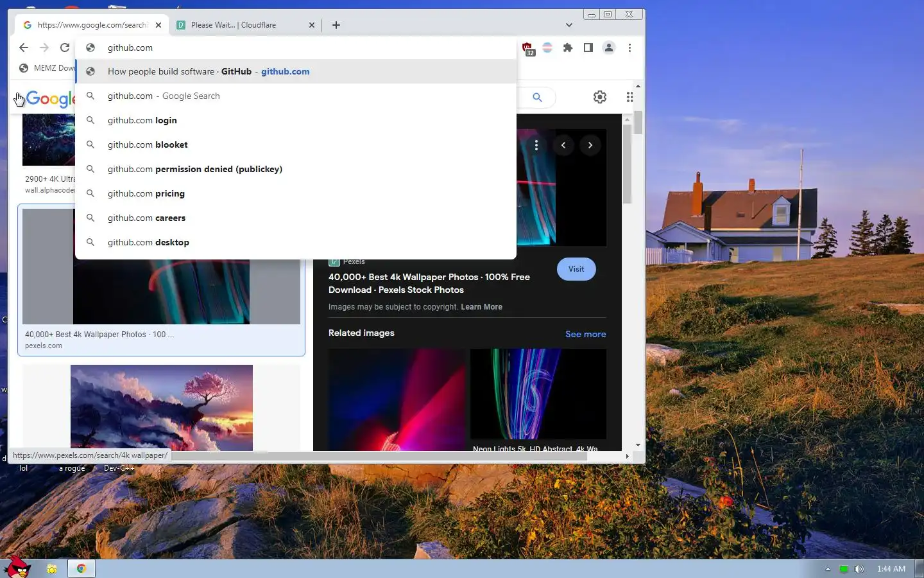Show hidden system tray icons
Screen dimensions: 924x578
(828, 569)
